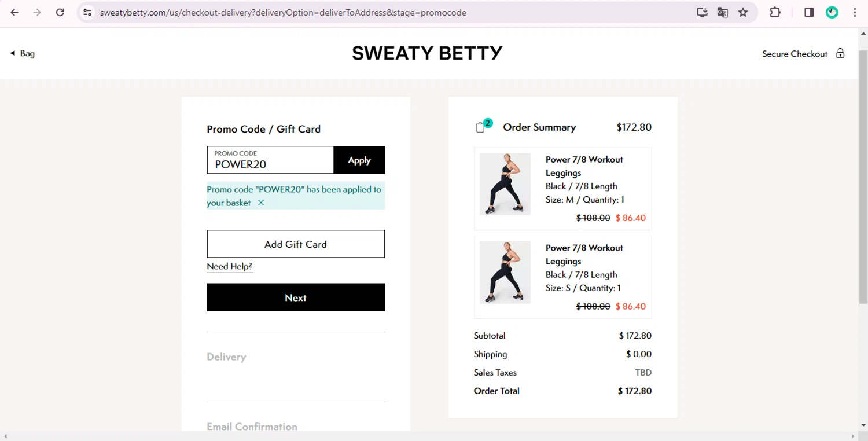Click the Promo Code input field

(270, 160)
